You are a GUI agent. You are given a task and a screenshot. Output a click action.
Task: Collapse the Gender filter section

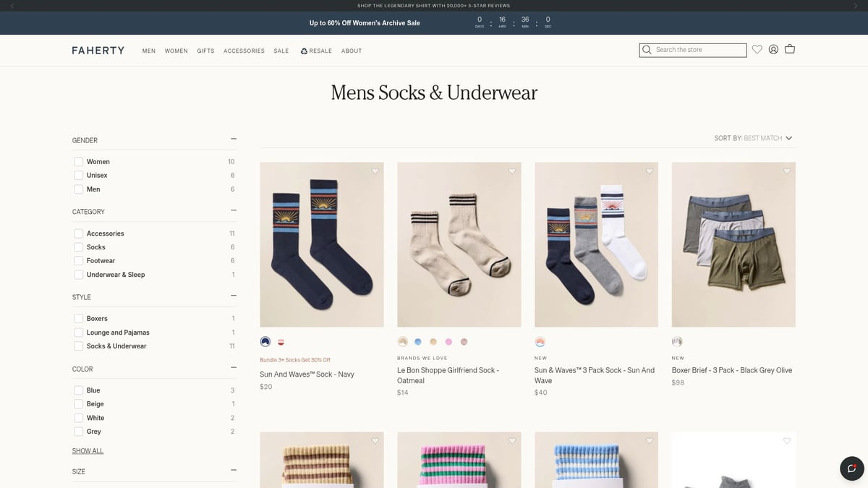click(x=233, y=138)
